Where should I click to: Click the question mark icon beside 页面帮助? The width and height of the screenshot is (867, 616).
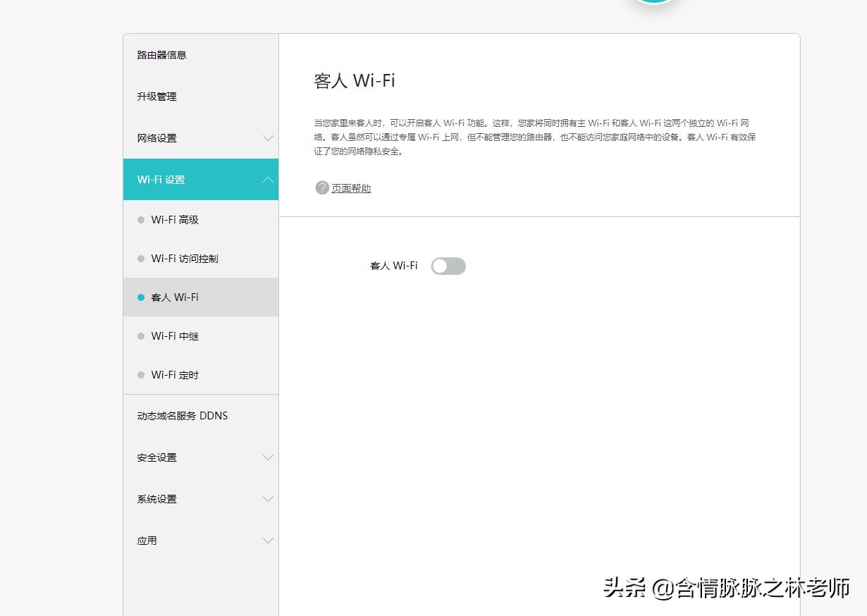321,188
